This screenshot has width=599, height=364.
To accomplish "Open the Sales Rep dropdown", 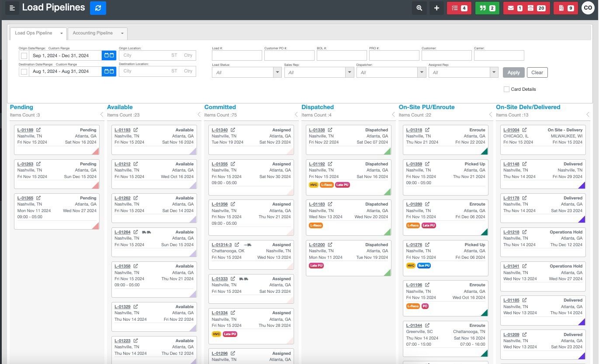I will tap(349, 72).
